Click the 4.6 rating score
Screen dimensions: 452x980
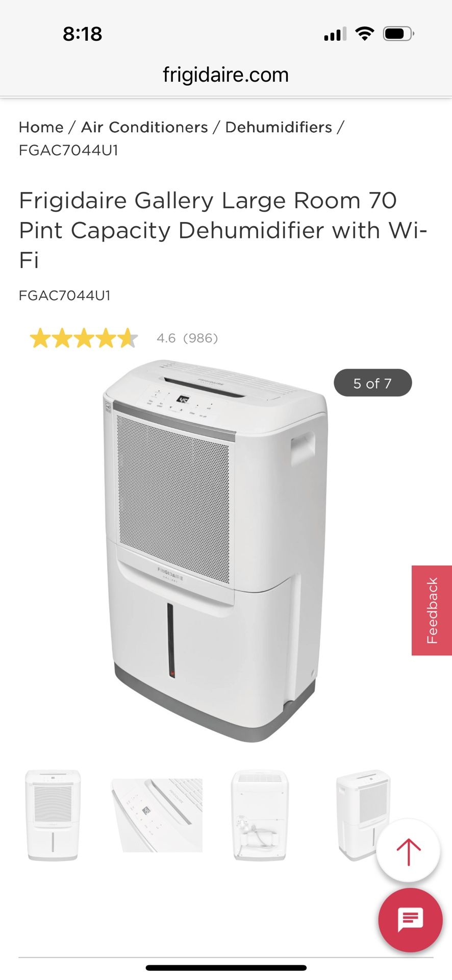coord(166,338)
